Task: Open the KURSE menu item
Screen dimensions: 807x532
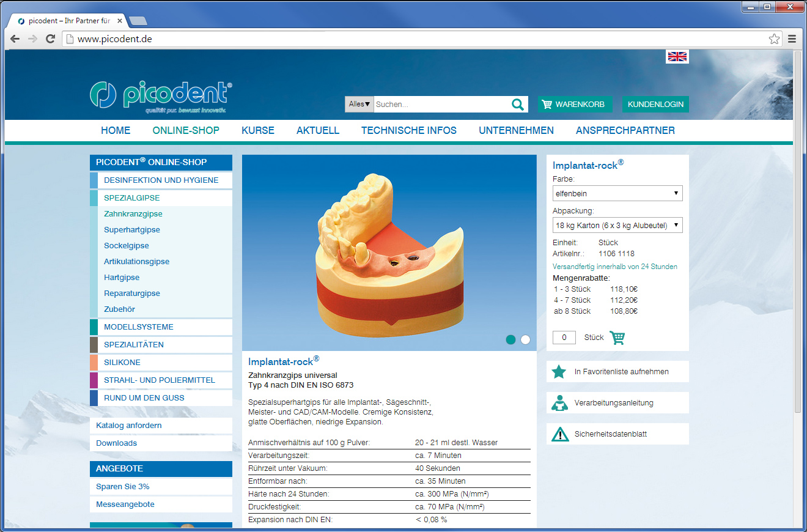Action: (258, 130)
